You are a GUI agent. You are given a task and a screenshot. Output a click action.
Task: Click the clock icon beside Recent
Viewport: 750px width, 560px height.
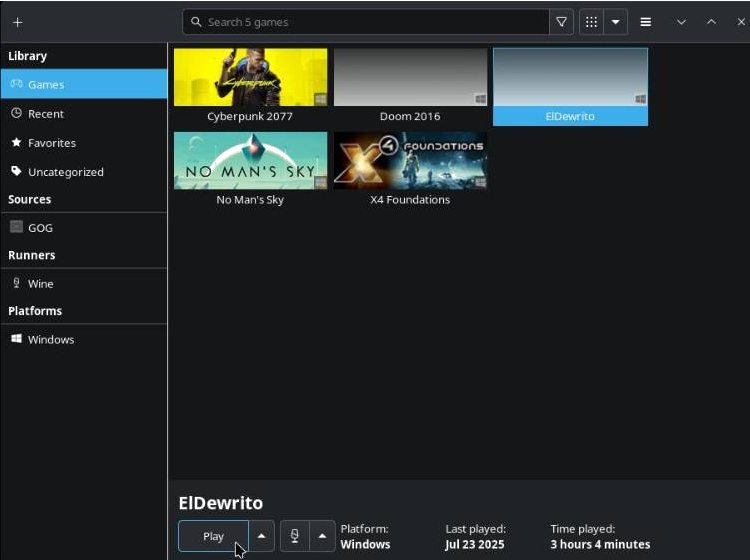point(16,113)
